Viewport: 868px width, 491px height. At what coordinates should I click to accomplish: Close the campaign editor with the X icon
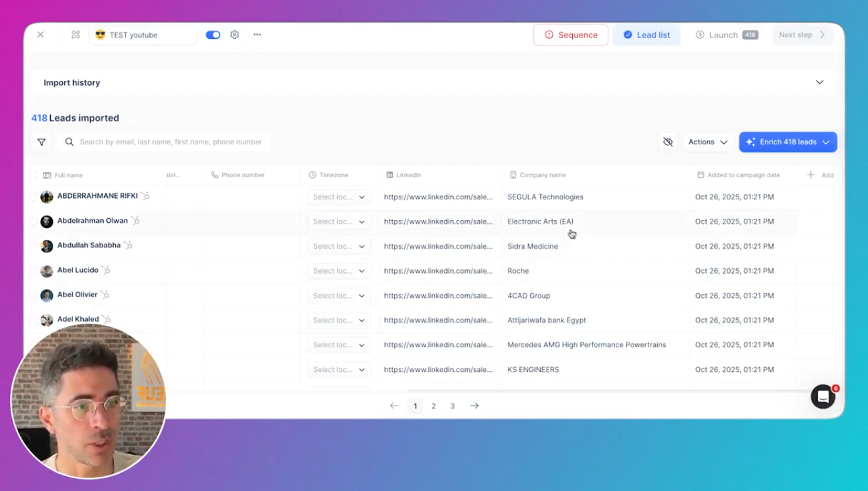[41, 35]
